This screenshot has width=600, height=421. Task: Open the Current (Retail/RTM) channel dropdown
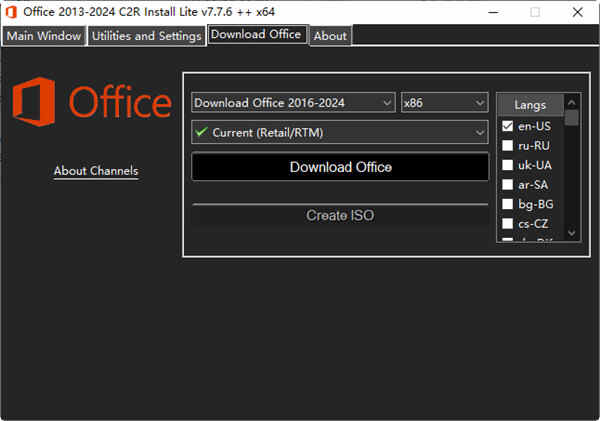(x=339, y=132)
